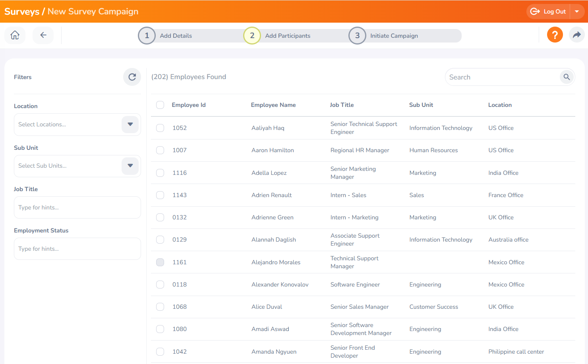588x364 pixels.
Task: Click the name Alejandro Morales
Action: pyautogui.click(x=276, y=262)
